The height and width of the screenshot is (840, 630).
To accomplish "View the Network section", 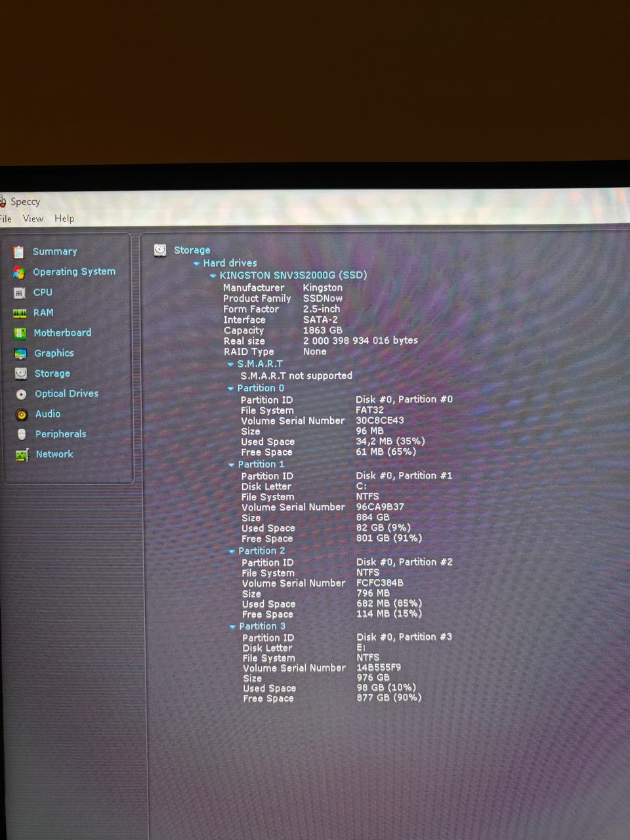I will (54, 454).
